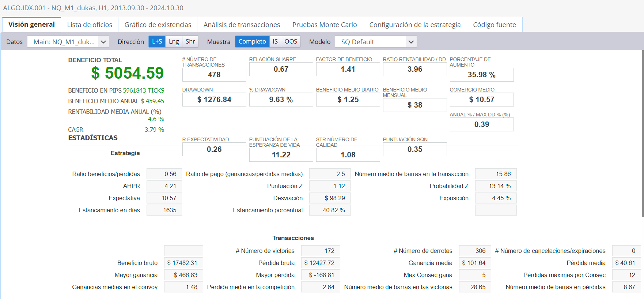Expand the Datos dropdown arrow

(x=103, y=42)
